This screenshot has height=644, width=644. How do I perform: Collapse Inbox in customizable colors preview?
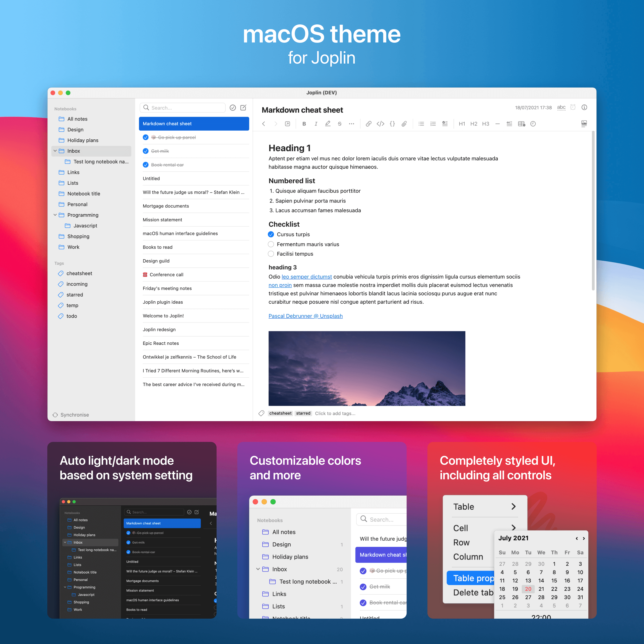(258, 569)
